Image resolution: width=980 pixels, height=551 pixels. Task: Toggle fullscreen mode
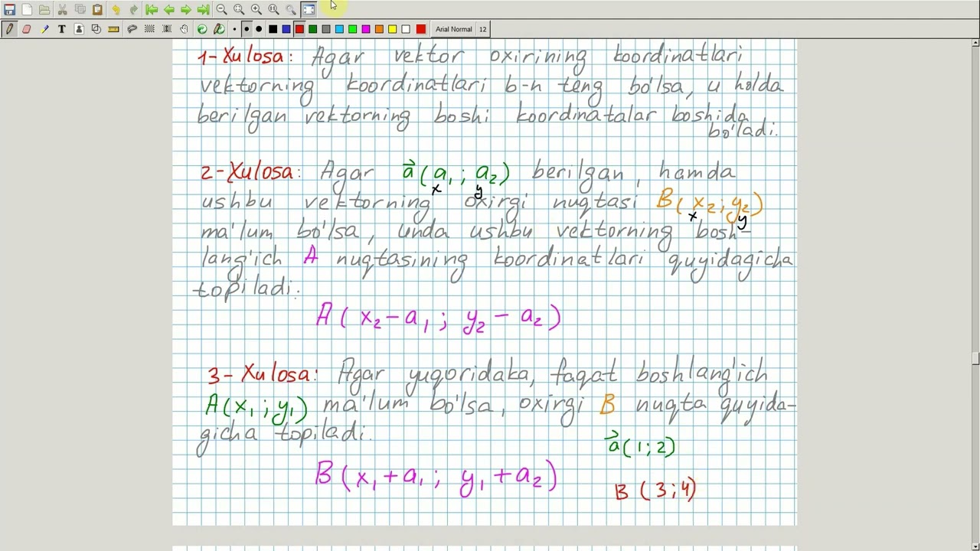pyautogui.click(x=309, y=9)
